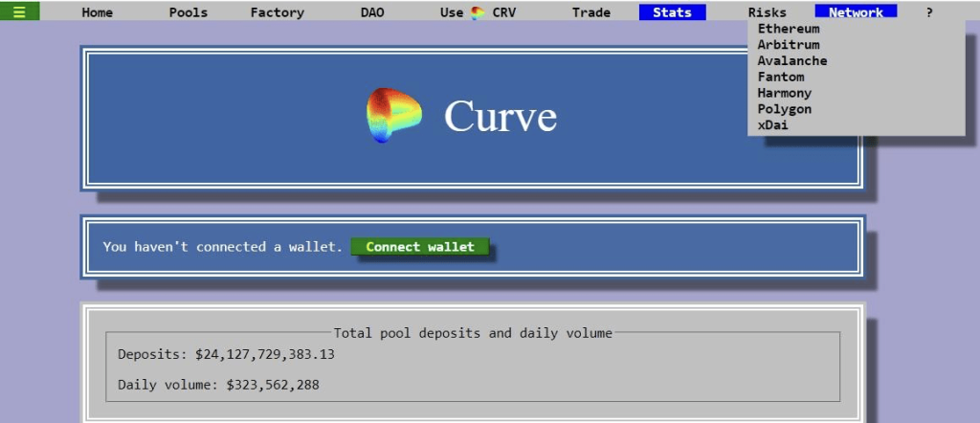Select Arbitrum network
The image size is (980, 423).
[789, 45]
